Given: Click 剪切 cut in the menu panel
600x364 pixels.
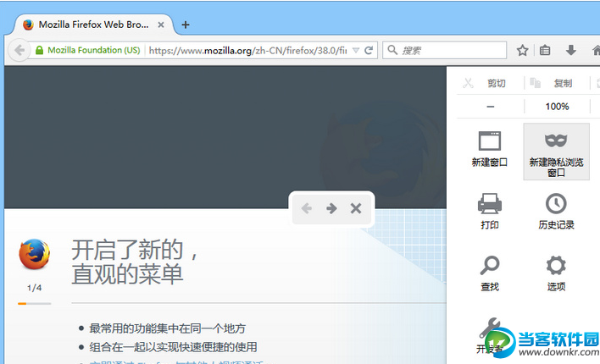Looking at the screenshot, I should (x=497, y=83).
